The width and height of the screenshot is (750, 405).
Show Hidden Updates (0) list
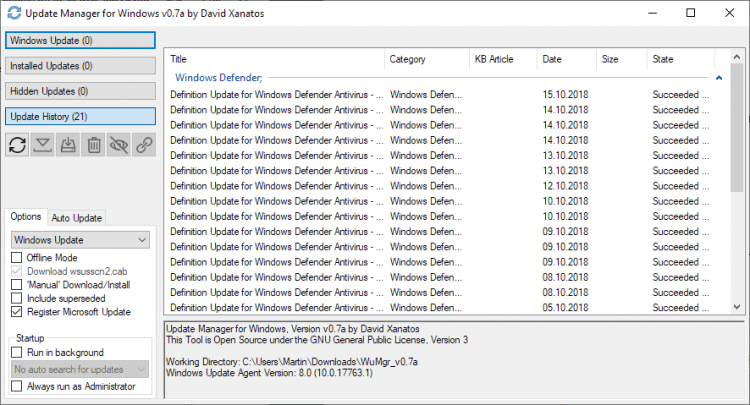coord(80,91)
